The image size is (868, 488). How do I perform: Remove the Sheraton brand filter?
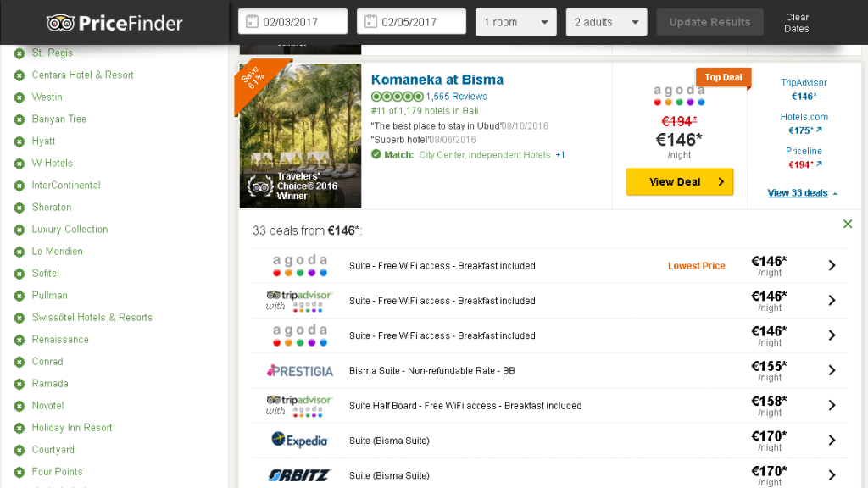point(19,208)
